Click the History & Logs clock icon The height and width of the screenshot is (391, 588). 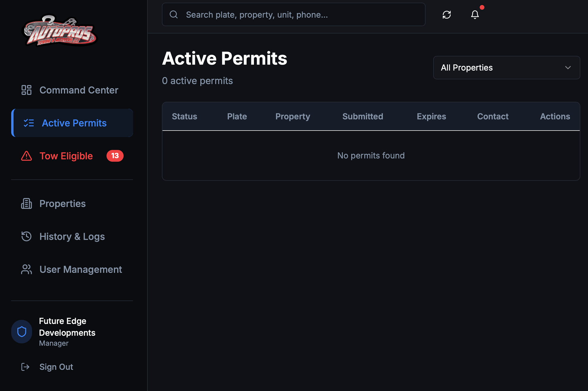[x=26, y=236]
